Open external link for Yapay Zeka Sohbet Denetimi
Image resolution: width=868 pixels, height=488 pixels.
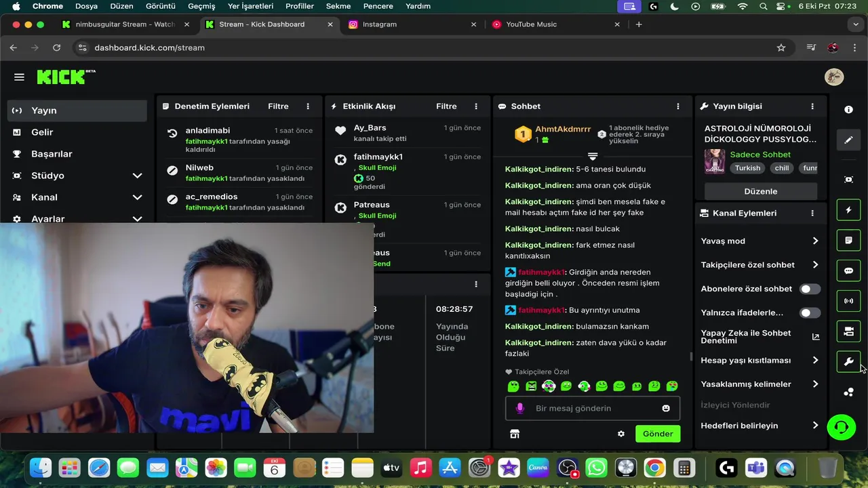[816, 337]
